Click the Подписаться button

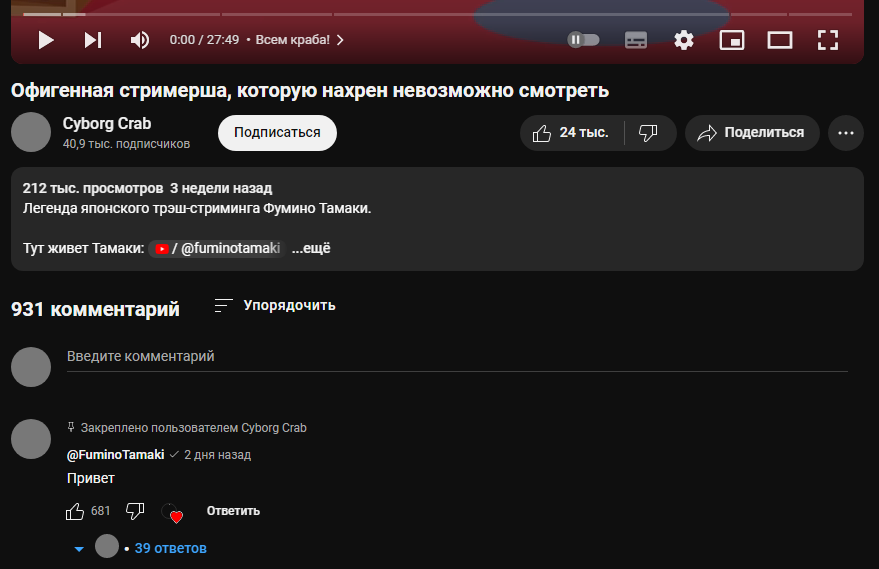[x=277, y=133]
